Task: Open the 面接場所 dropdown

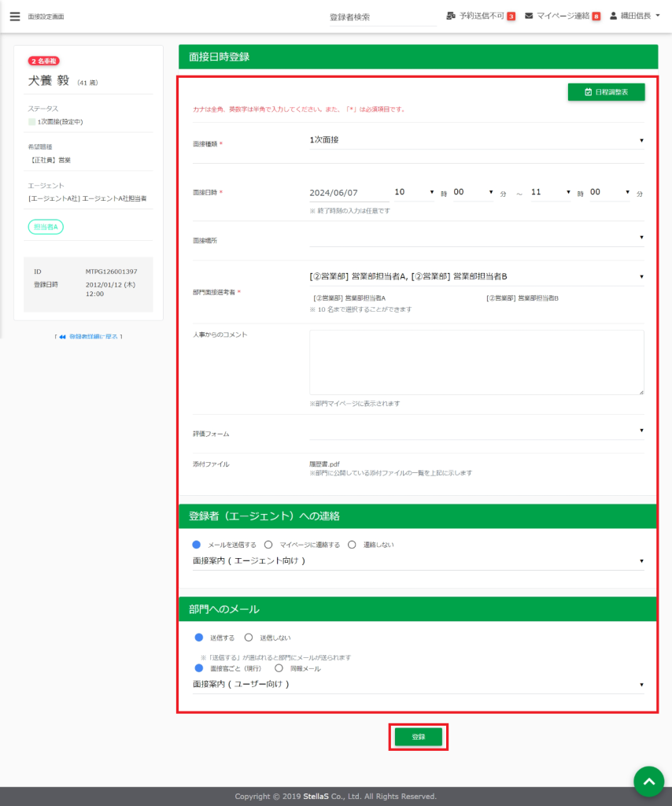Action: (x=476, y=237)
